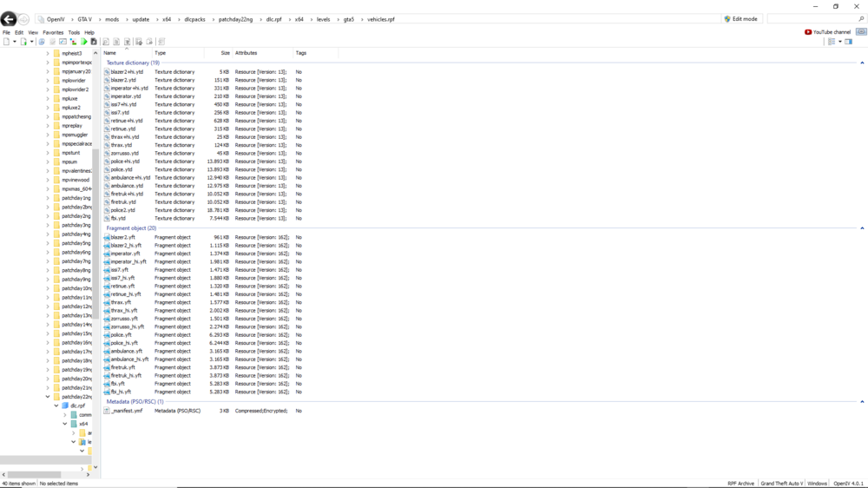This screenshot has height=488, width=868.
Task: Collapse the Fragment object group
Action: click(x=862, y=228)
